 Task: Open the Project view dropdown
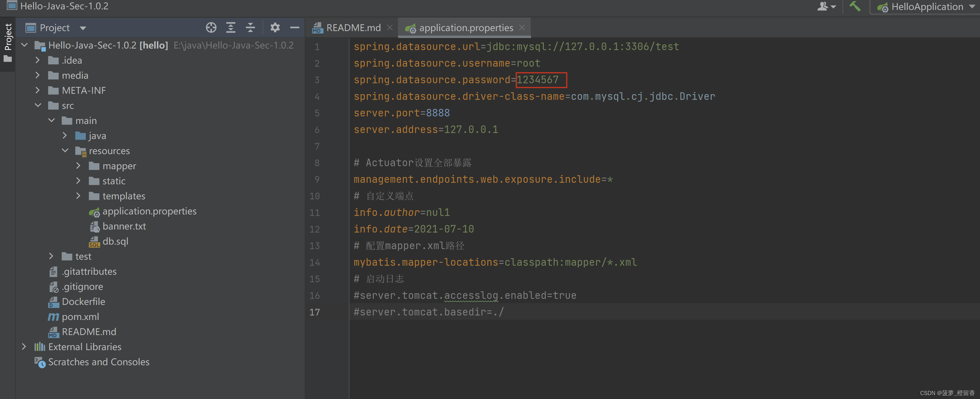coord(83,28)
